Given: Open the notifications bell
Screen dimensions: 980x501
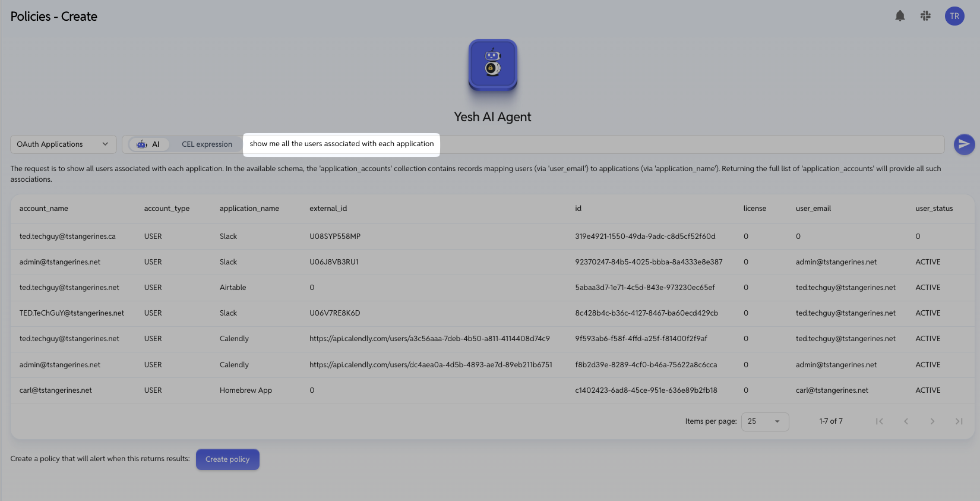Looking at the screenshot, I should (x=900, y=16).
